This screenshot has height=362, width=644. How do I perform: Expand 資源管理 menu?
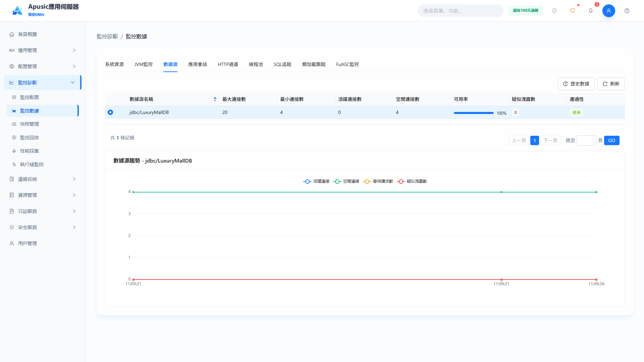click(43, 195)
